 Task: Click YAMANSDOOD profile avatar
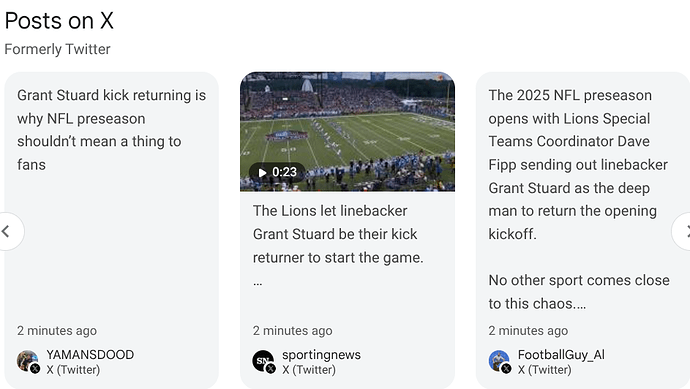click(x=28, y=361)
